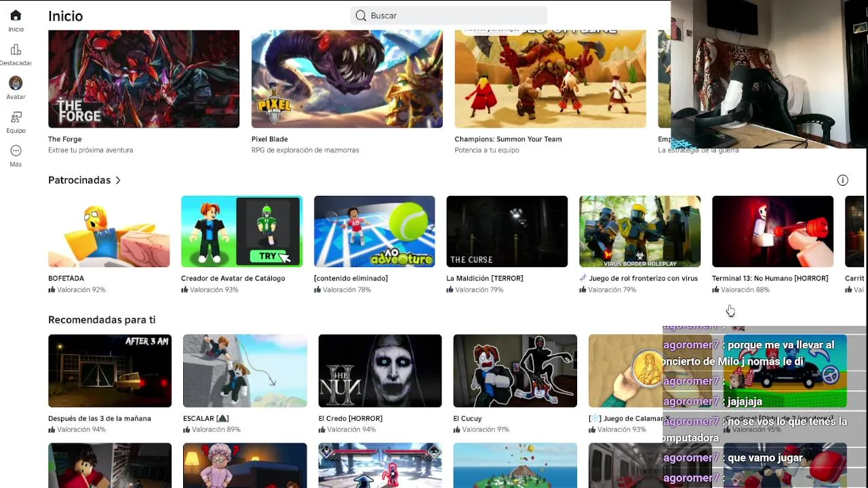Open Destacadas charts icon in sidebar
Screen dimensions: 868x488
tap(16, 49)
